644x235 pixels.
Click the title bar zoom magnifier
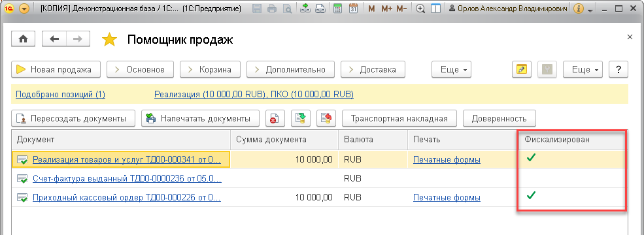(x=420, y=8)
